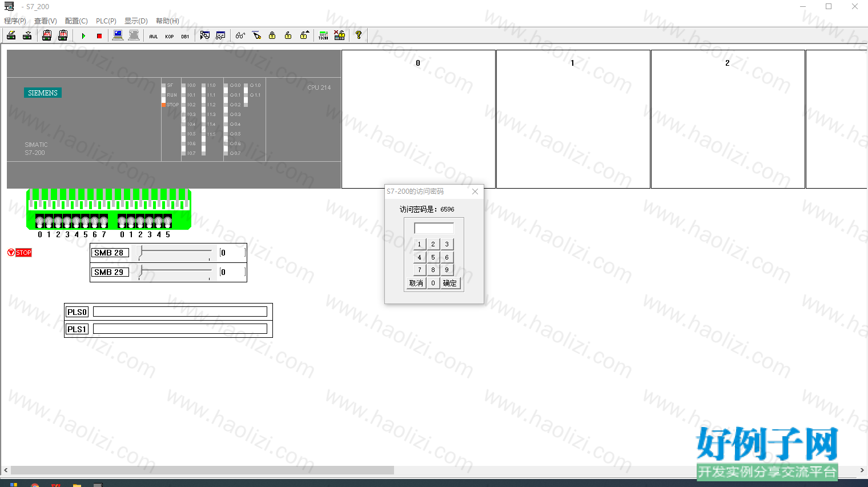
Task: Tap keypad digit 3 in password dialog
Action: (447, 244)
